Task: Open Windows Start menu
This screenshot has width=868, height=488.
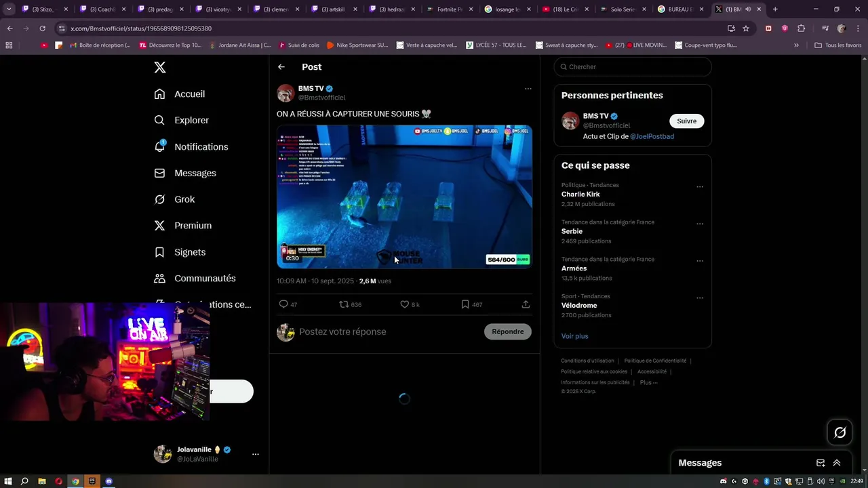Action: 7,481
